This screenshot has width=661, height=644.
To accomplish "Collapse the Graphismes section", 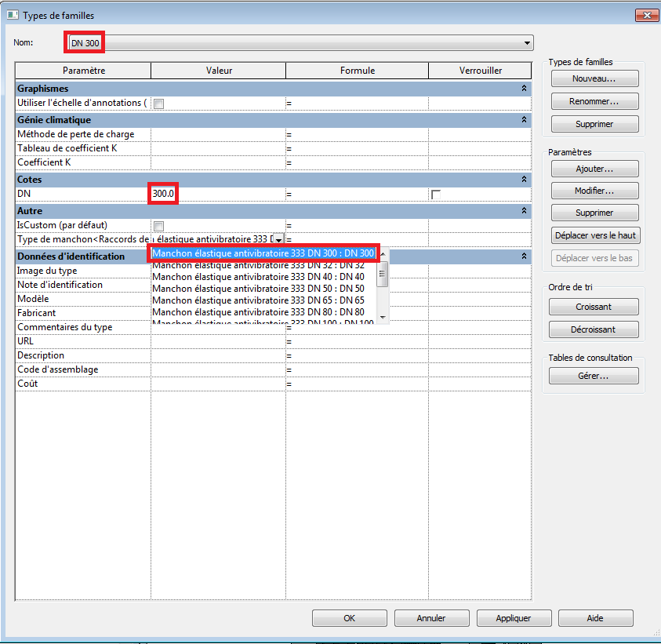I will pos(524,89).
